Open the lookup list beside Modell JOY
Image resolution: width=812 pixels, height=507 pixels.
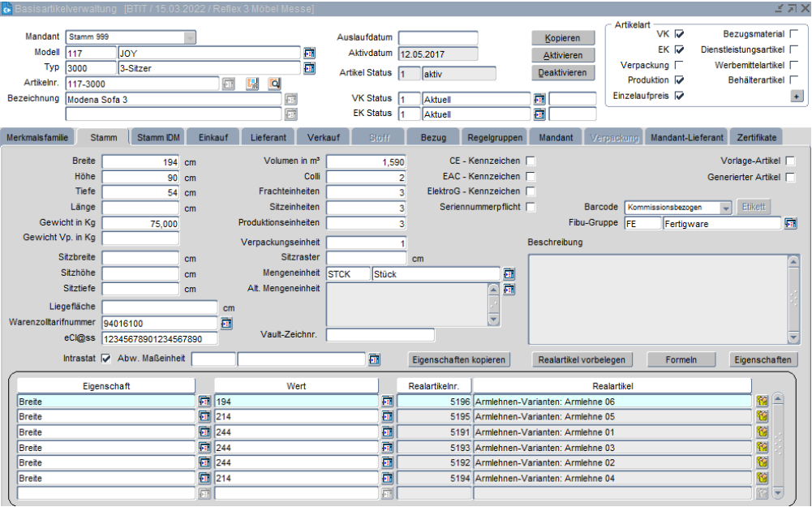[x=309, y=53]
